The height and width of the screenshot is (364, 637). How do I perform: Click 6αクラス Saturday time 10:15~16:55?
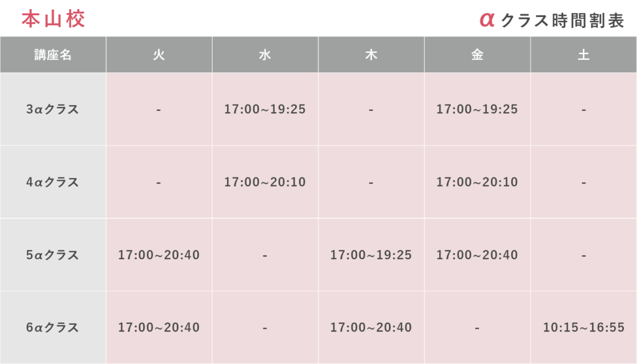pos(584,328)
